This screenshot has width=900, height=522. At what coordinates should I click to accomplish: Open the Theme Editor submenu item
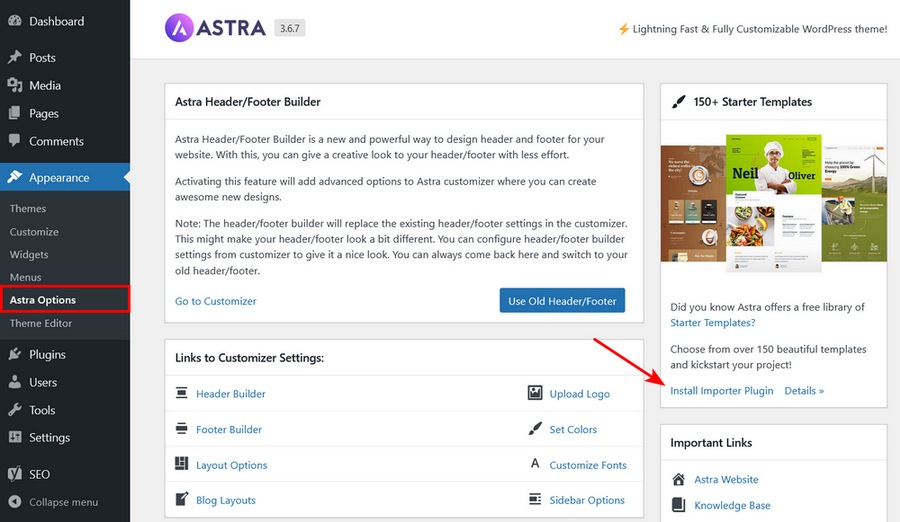coord(41,323)
